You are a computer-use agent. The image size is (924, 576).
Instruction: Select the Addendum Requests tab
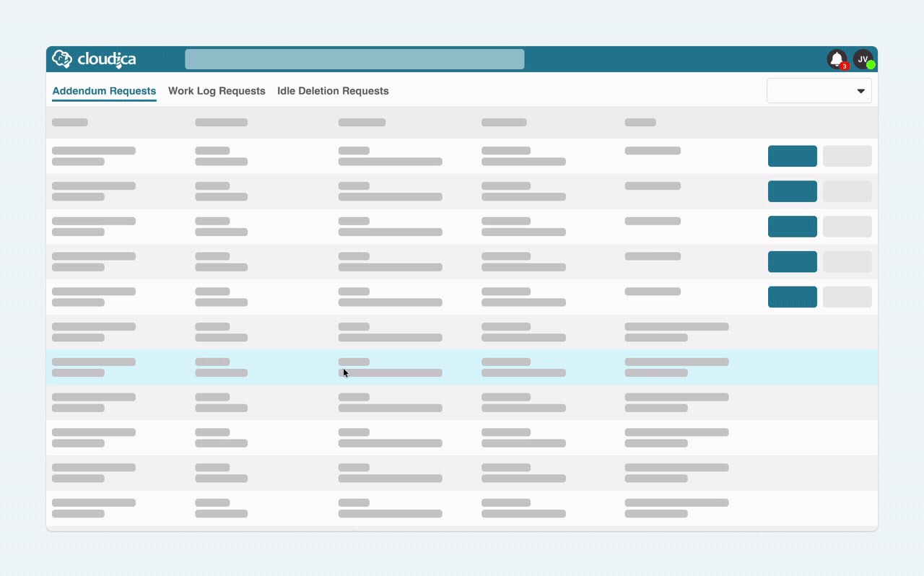pyautogui.click(x=104, y=91)
